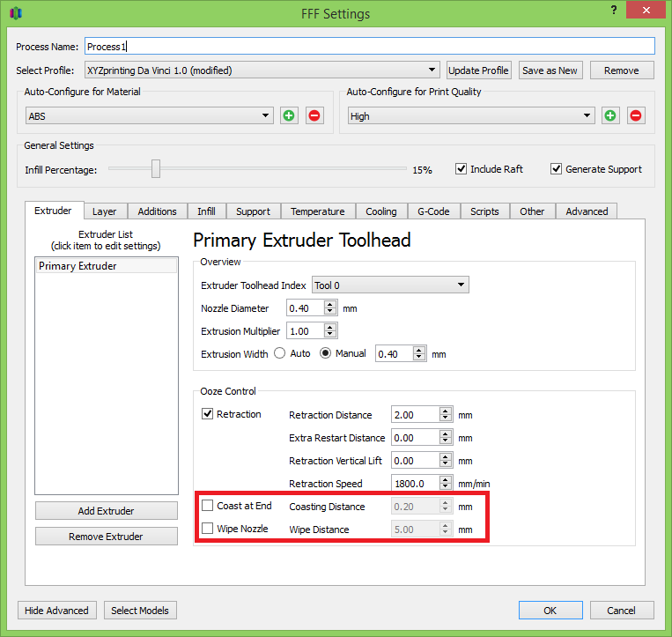Click the Cancel button
Image resolution: width=672 pixels, height=637 pixels.
click(x=622, y=610)
